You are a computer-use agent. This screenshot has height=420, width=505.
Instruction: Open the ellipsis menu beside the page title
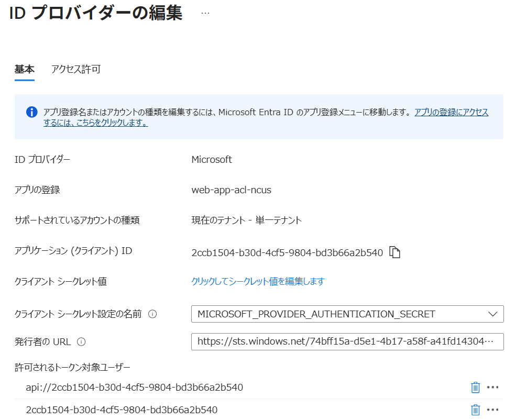pyautogui.click(x=205, y=13)
